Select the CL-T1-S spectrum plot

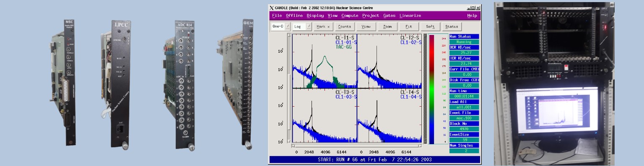pyautogui.click(x=324, y=61)
